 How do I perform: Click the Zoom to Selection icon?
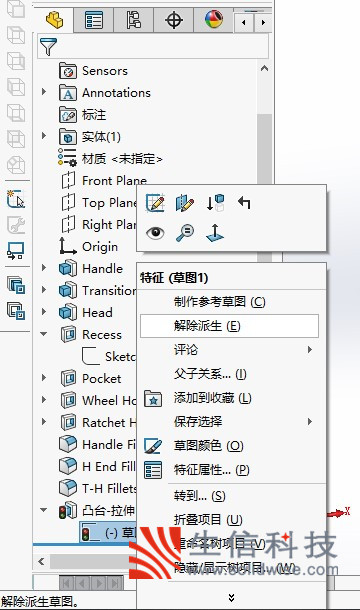185,233
